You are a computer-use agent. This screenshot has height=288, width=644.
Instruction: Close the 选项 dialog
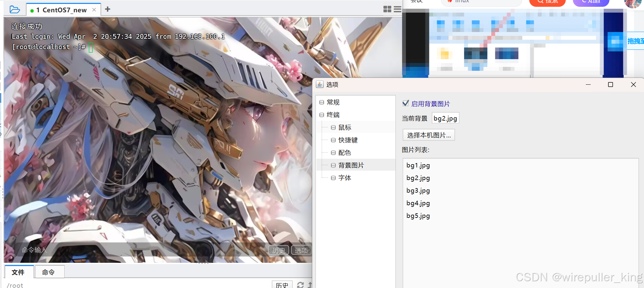coord(633,84)
